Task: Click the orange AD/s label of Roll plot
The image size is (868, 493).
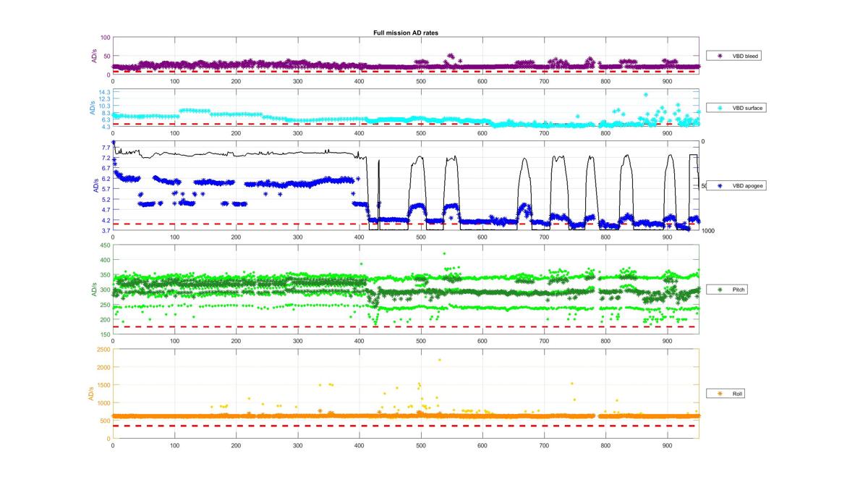Action: [x=90, y=394]
